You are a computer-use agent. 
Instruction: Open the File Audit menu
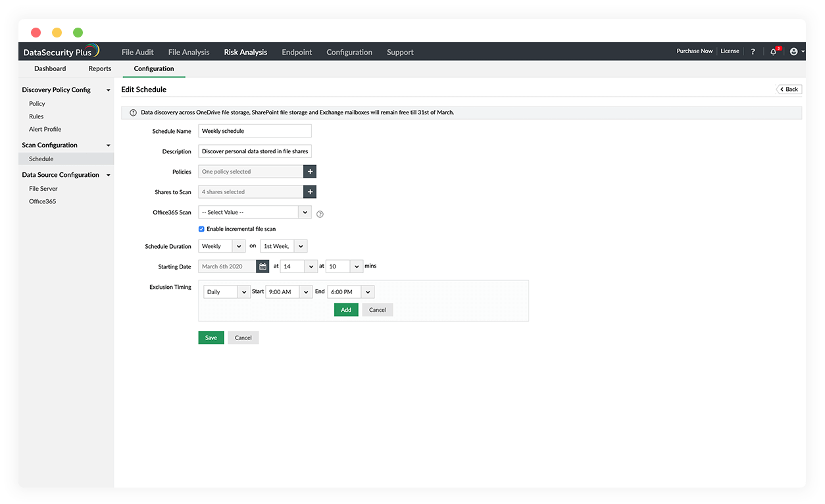pos(137,52)
